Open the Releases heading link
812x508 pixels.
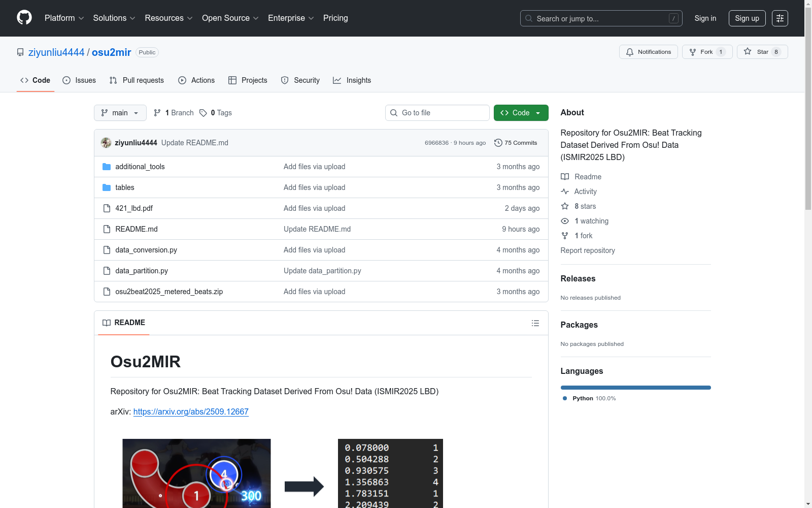click(x=578, y=278)
